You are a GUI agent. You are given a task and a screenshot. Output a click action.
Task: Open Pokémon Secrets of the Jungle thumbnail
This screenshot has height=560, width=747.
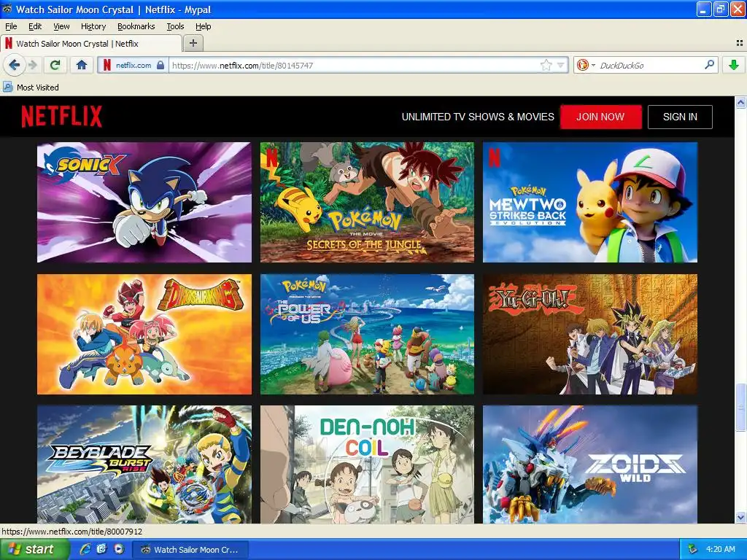coord(367,202)
